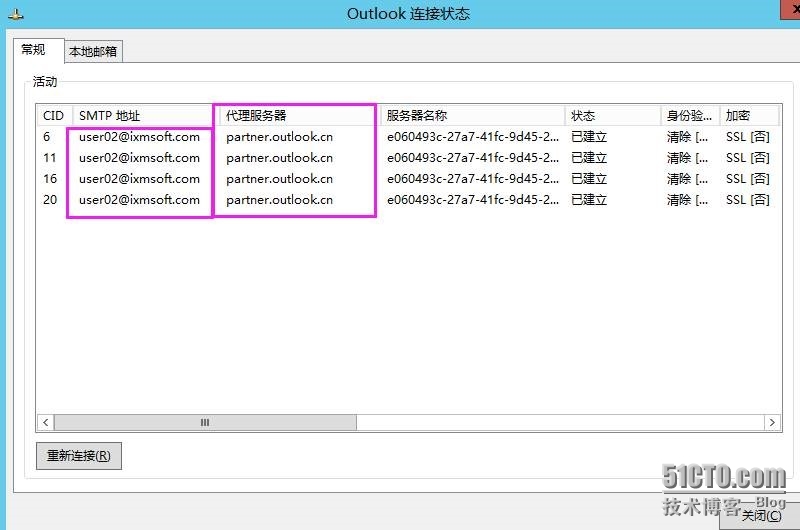Click user02@ixmsoft.com in CID 11 row

pos(139,158)
